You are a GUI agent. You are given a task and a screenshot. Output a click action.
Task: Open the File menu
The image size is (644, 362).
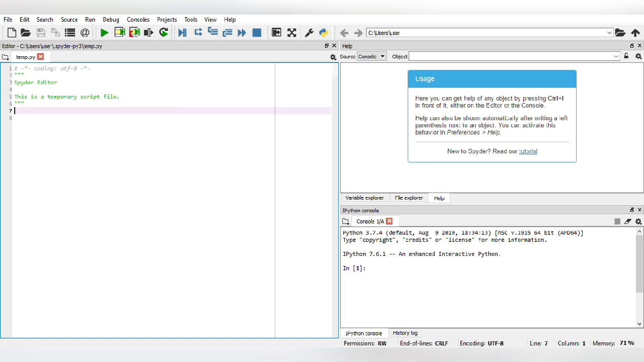(x=8, y=20)
